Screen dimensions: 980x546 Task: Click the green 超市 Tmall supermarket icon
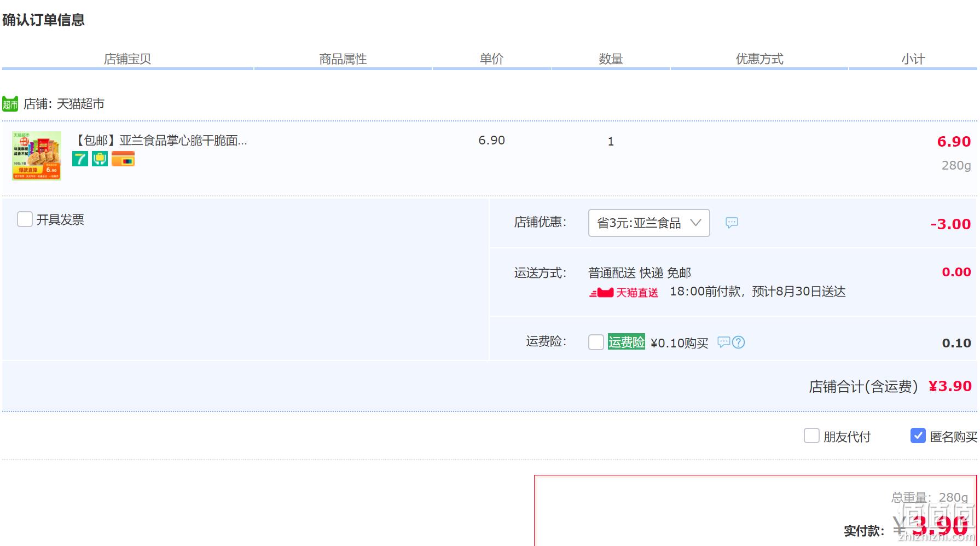pos(10,104)
